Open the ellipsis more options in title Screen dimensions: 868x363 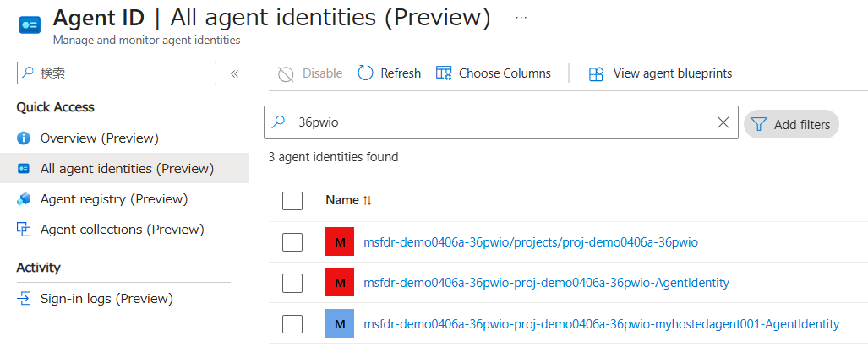521,18
